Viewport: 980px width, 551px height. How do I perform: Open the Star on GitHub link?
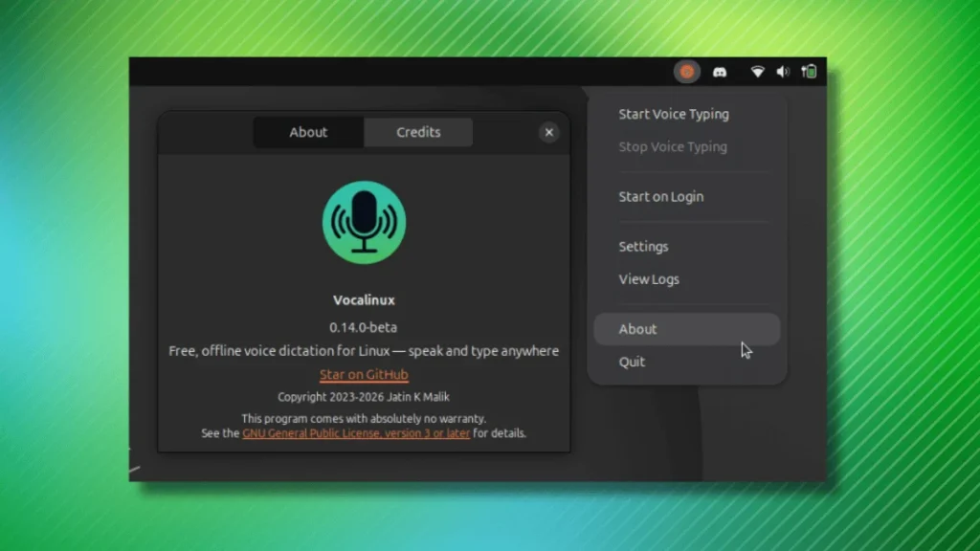pyautogui.click(x=364, y=374)
